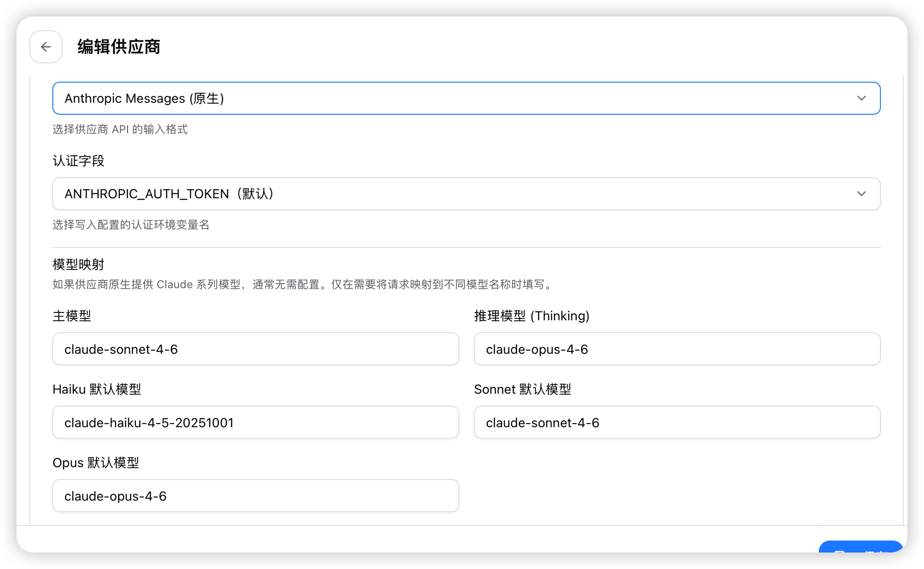Focus the main model (主模型) input field
Screen dimensions: 924x569
(x=256, y=349)
